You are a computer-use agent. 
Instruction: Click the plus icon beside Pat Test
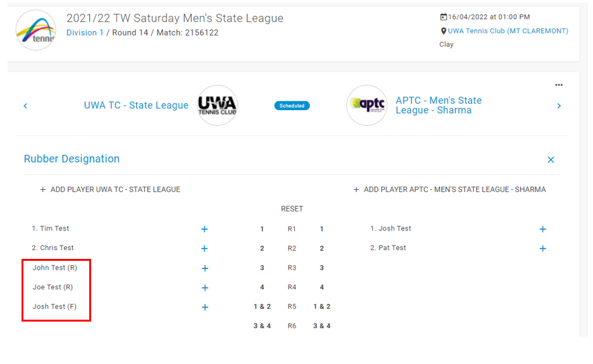click(543, 248)
